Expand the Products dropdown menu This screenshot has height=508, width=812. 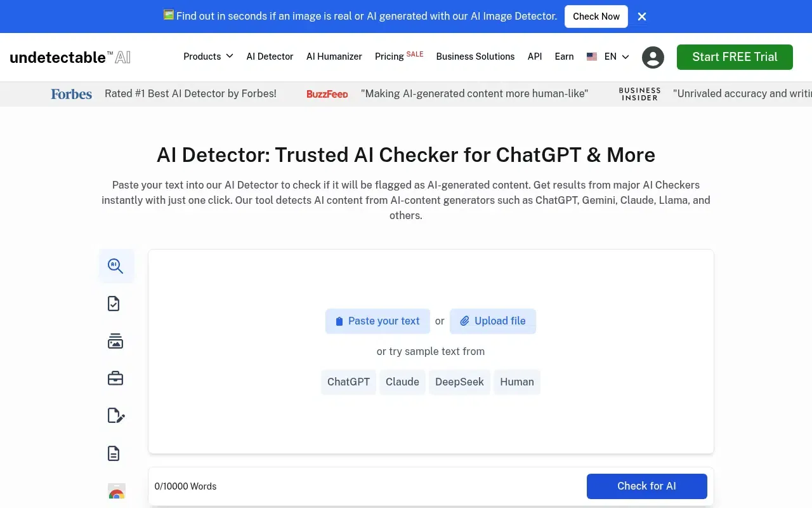[x=208, y=57]
